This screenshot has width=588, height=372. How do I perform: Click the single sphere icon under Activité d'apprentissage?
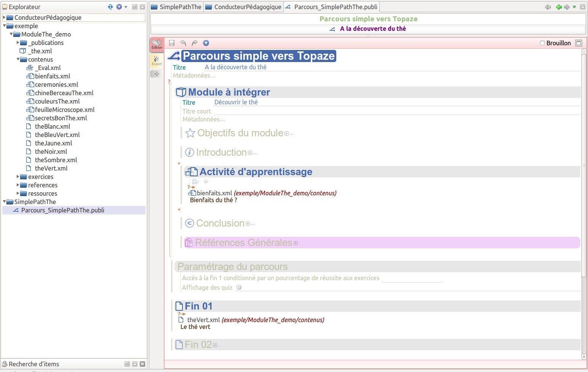206,181
